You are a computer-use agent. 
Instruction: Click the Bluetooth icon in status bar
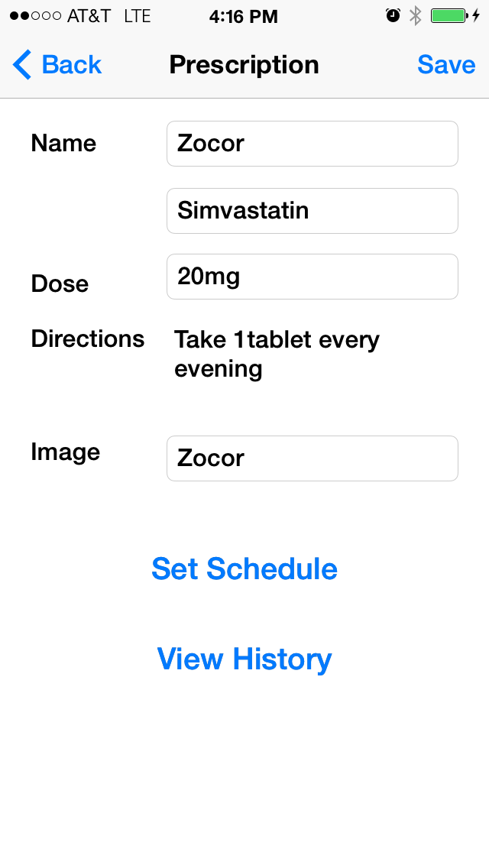pos(415,15)
